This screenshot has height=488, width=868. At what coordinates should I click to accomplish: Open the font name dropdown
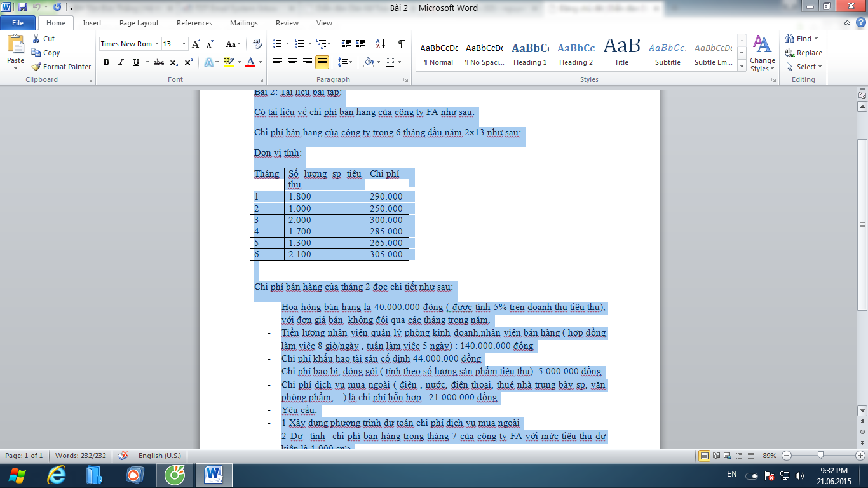[156, 44]
